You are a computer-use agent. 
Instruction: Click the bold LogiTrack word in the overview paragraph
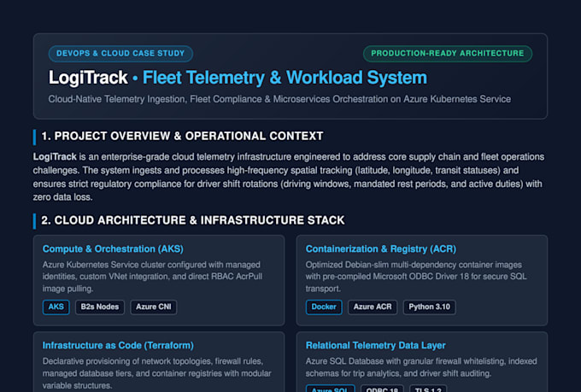tap(55, 157)
